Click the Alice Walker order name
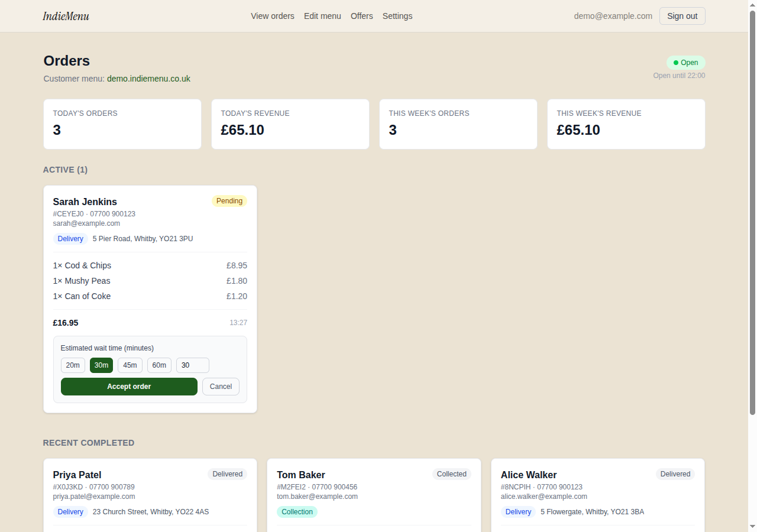The image size is (757, 532). pyautogui.click(x=529, y=475)
